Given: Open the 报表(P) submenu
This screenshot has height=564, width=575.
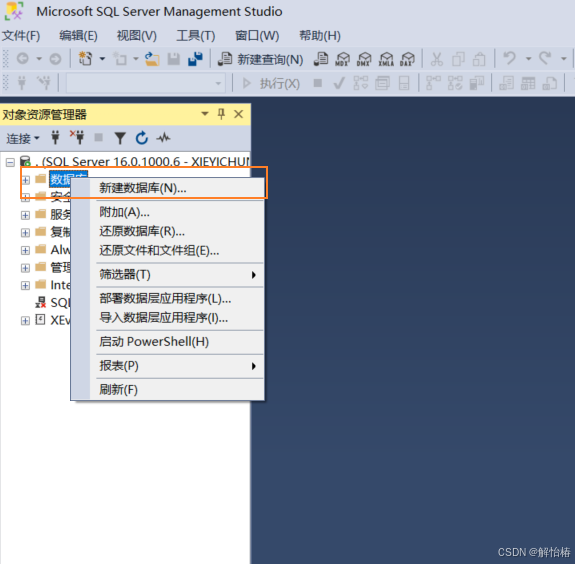Looking at the screenshot, I should coord(168,366).
